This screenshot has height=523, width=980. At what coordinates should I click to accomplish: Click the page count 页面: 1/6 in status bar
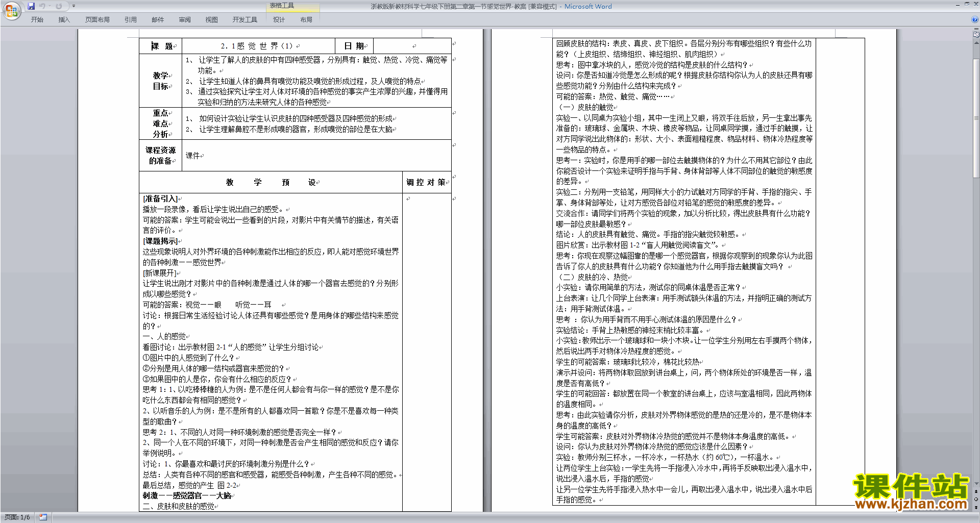pos(17,517)
